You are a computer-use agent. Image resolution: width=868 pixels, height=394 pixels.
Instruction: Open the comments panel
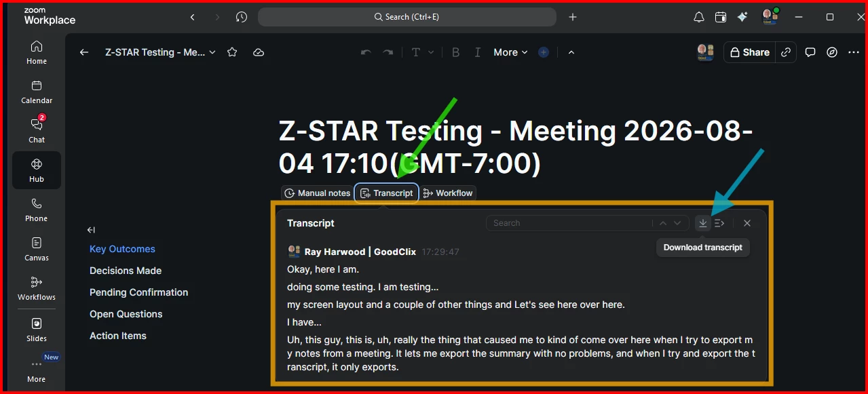coord(810,52)
